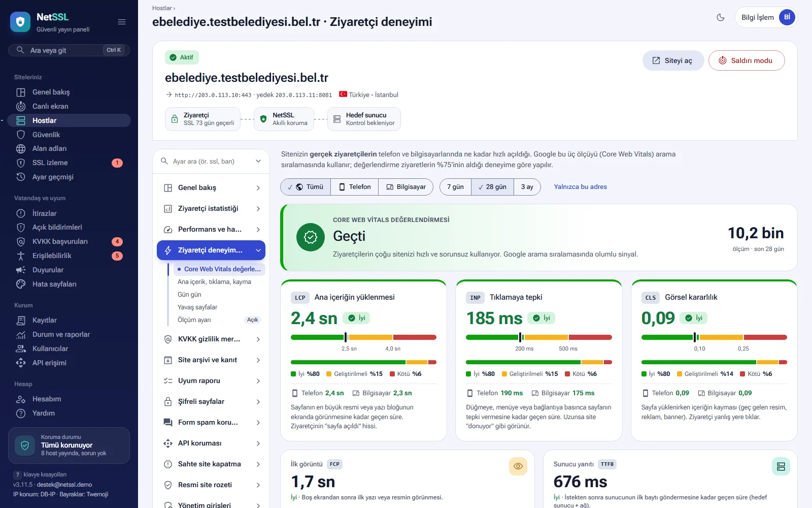Open Duyurular megaphone item

click(69, 270)
